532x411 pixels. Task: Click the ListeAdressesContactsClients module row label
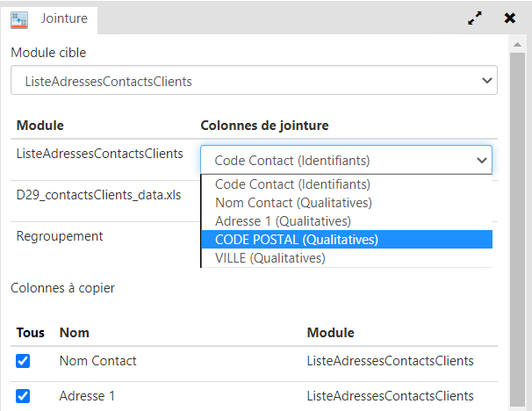pyautogui.click(x=99, y=154)
